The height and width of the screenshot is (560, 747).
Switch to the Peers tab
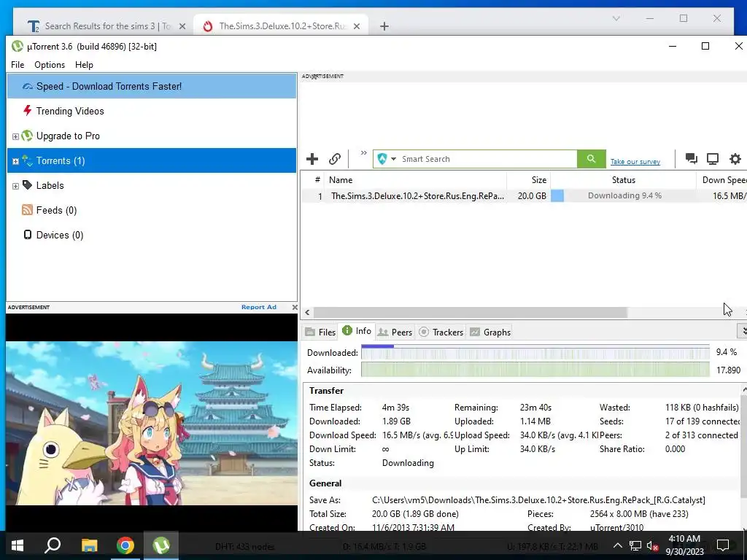tap(395, 332)
